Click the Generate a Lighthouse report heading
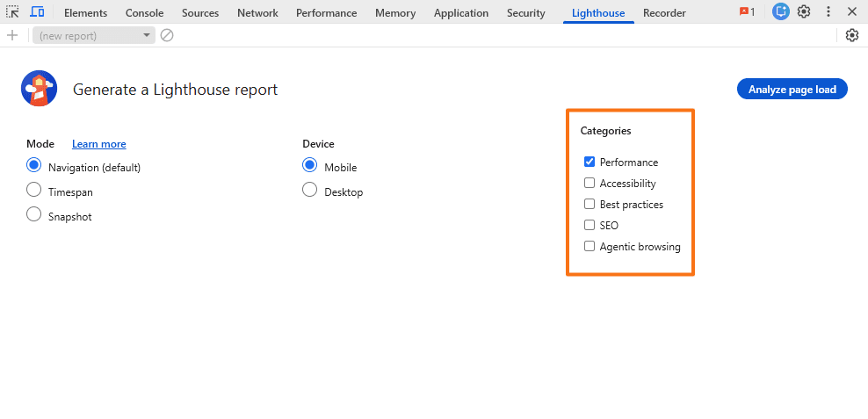 click(175, 89)
